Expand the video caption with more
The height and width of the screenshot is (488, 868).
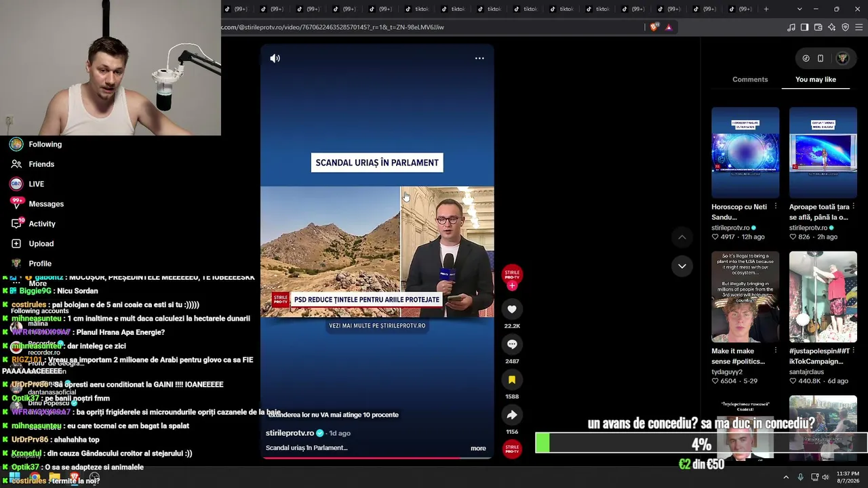(x=478, y=448)
